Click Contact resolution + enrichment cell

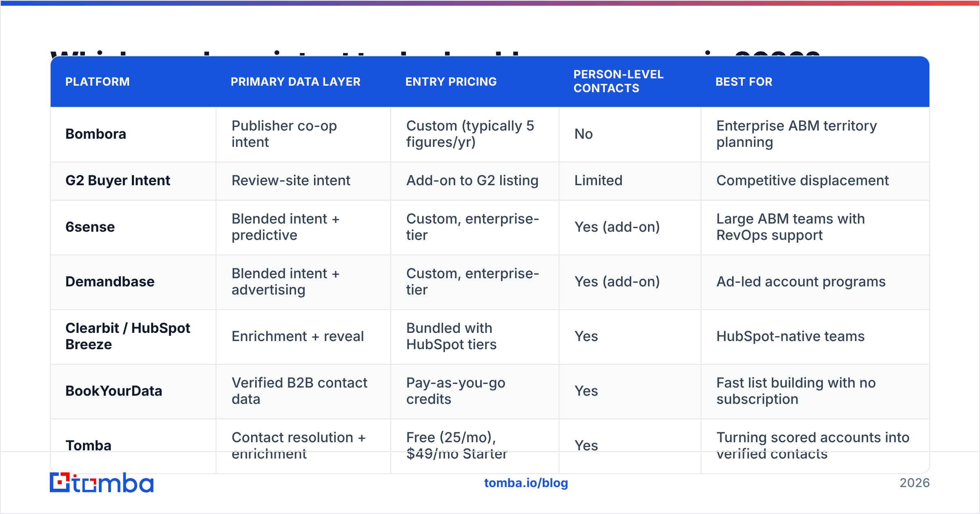pyautogui.click(x=303, y=446)
